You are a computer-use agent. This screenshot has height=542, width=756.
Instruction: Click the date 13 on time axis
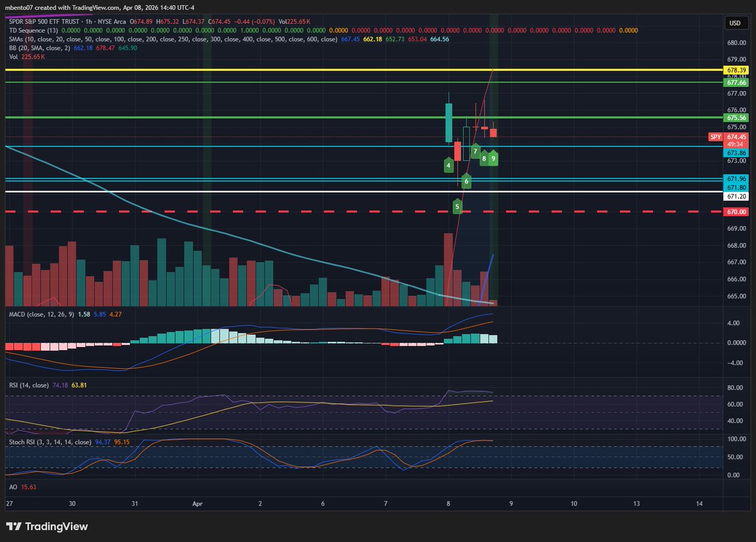click(x=636, y=504)
